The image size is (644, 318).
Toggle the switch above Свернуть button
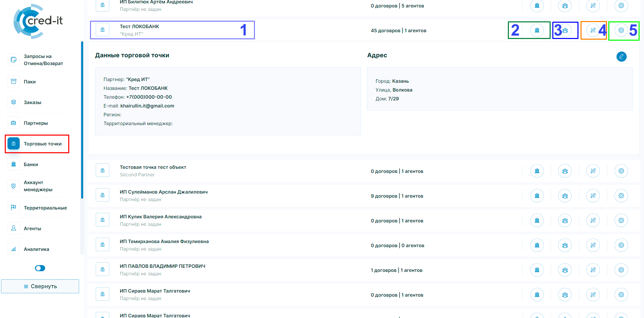pyautogui.click(x=40, y=268)
